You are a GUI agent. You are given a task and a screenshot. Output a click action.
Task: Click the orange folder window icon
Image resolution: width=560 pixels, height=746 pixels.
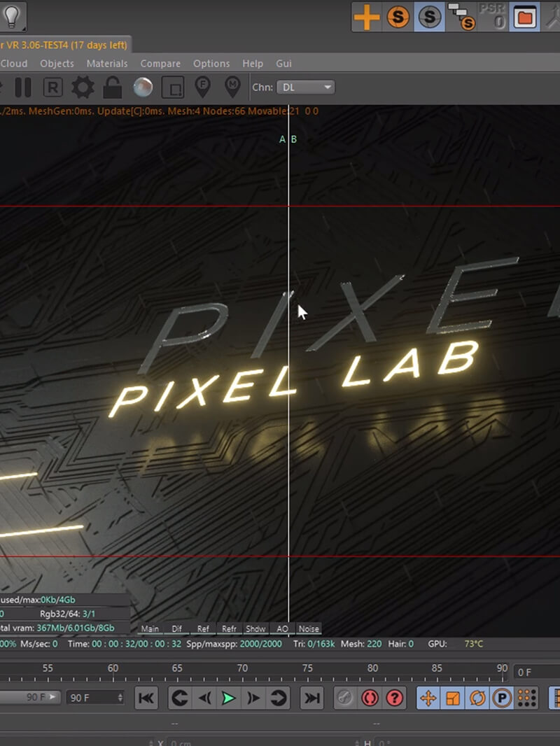pyautogui.click(x=525, y=17)
